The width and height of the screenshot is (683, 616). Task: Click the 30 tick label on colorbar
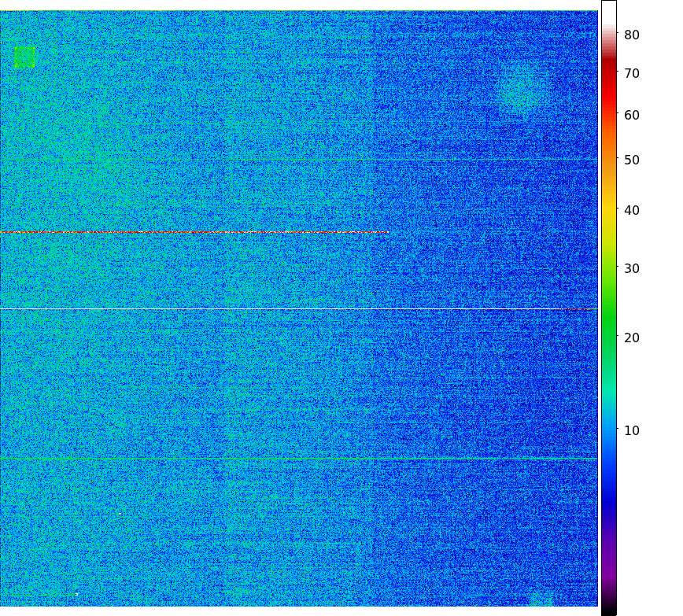631,268
